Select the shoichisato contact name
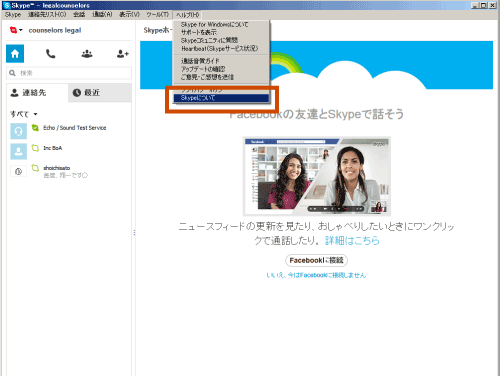Viewport: 500px width, 377px height. (57, 168)
